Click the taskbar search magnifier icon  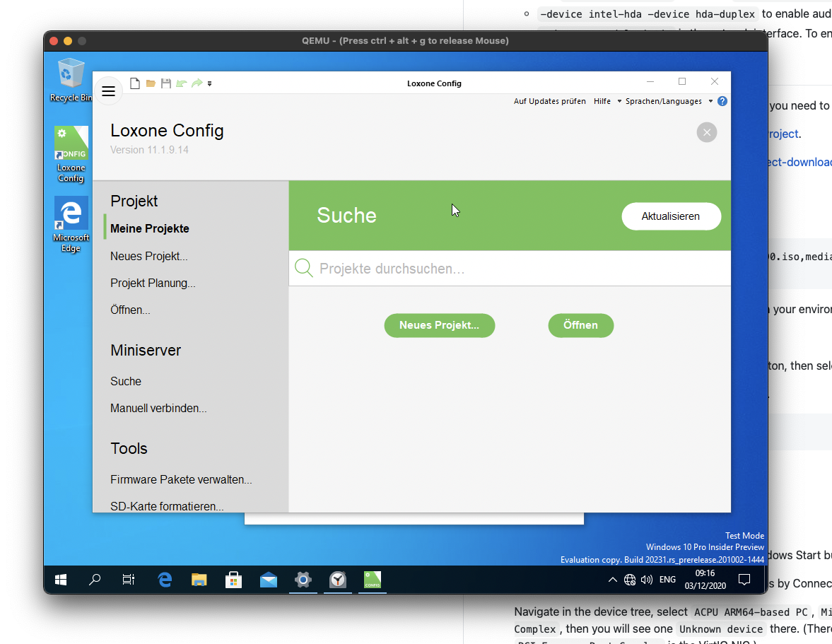pos(95,580)
